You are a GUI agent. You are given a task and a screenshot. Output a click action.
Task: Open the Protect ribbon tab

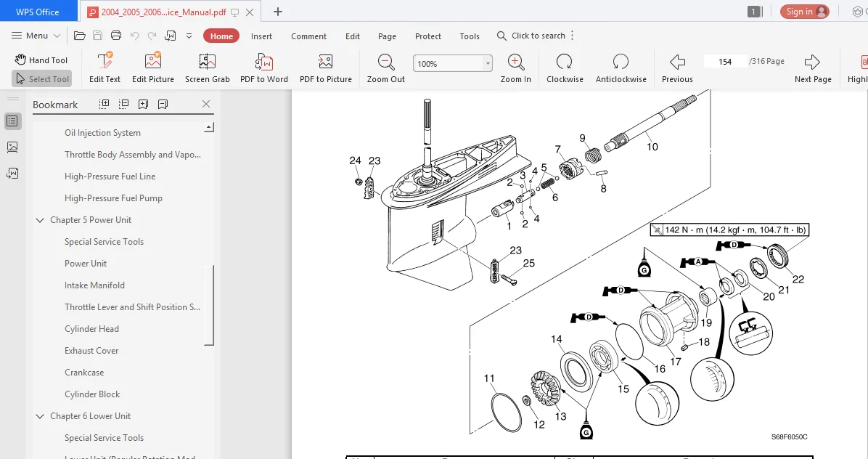pos(428,36)
